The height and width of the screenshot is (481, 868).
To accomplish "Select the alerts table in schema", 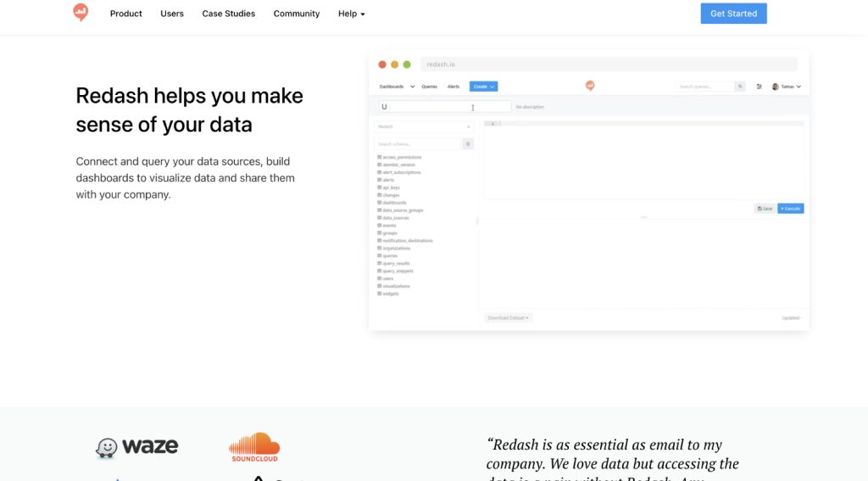I will click(x=386, y=180).
